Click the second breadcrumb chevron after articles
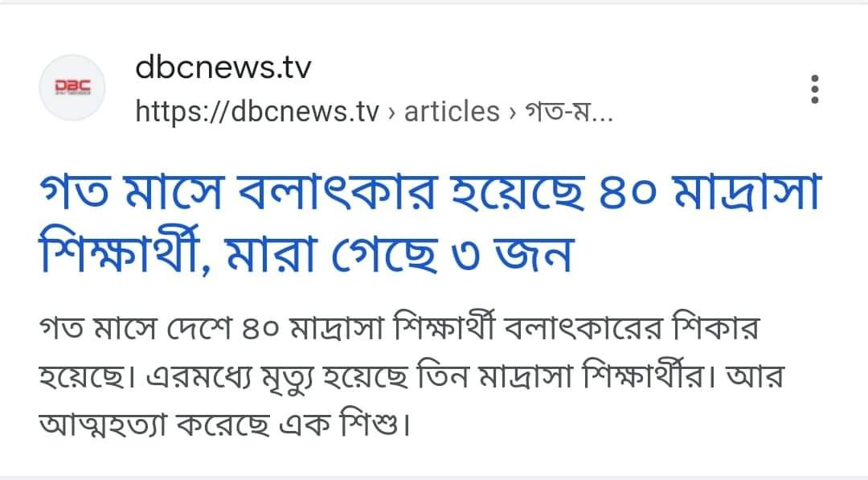Image resolution: width=868 pixels, height=480 pixels. 513,113
